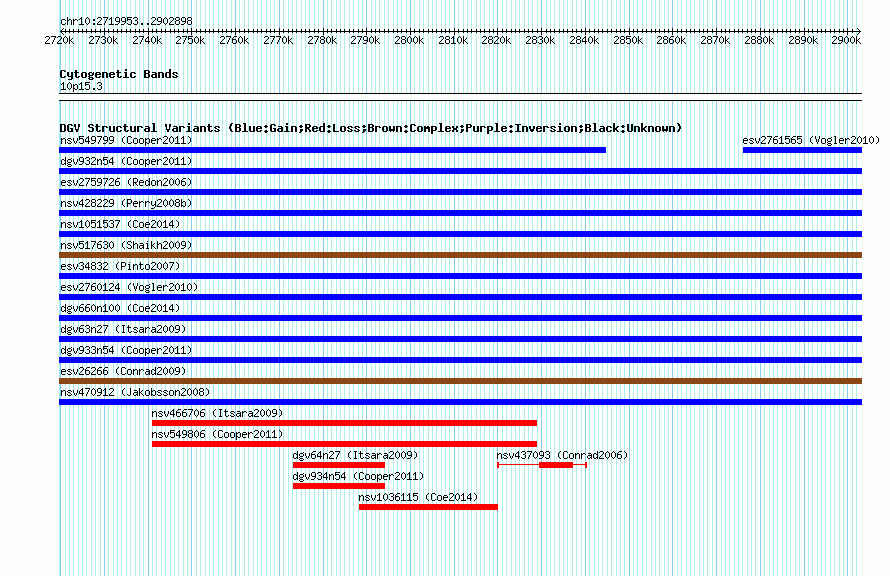Image resolution: width=890 pixels, height=576 pixels.
Task: Select the esv26266 (Conrad2009) label
Action: coord(123,371)
